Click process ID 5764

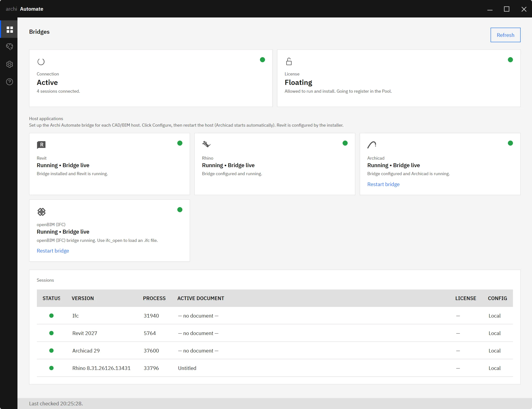(150, 333)
